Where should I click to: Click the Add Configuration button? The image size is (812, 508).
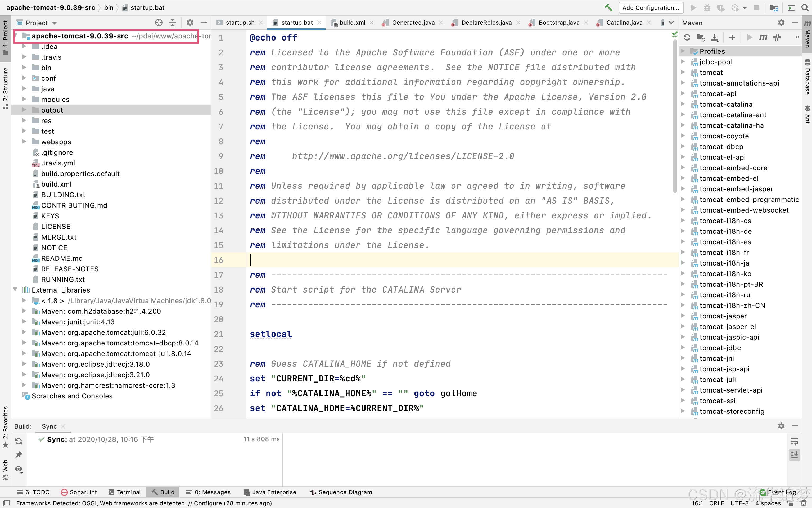point(651,7)
